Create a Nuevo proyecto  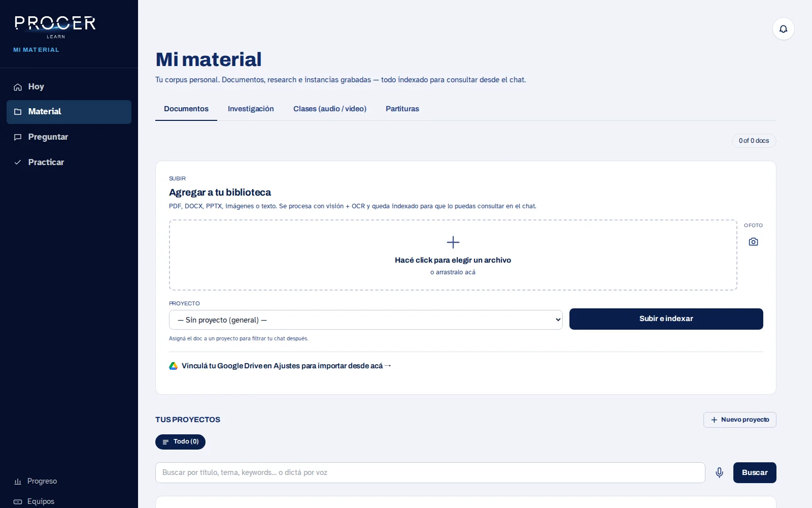pos(739,420)
